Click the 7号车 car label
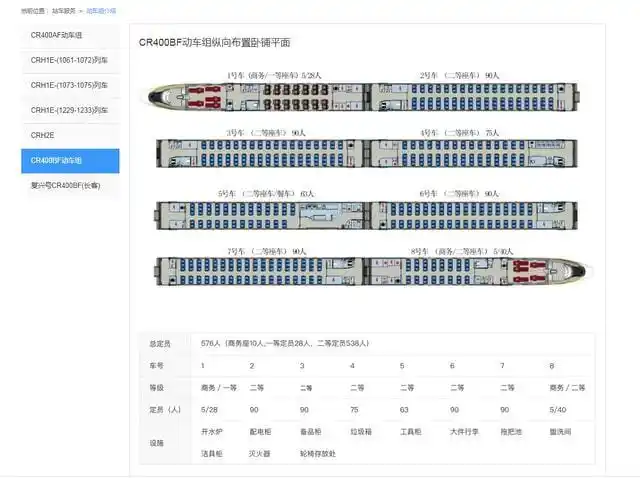The image size is (640, 478). tap(267, 251)
